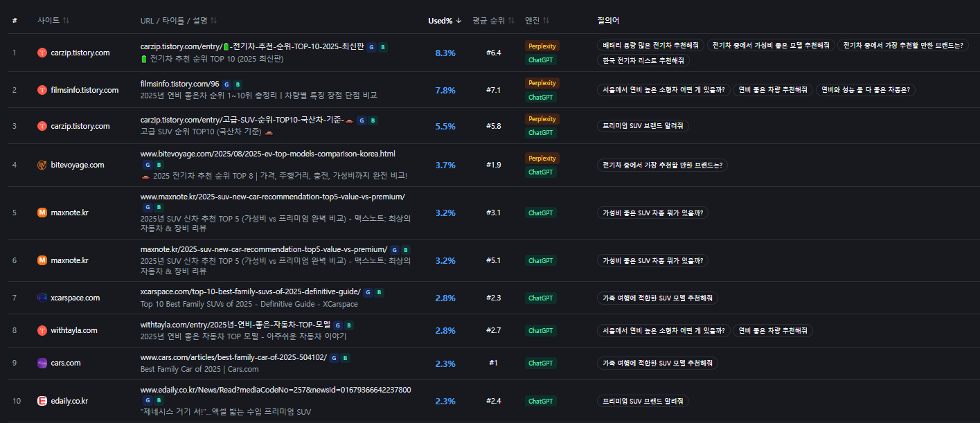
Task: Click the Perplexity tag in bitevoyage.com row
Action: [542, 158]
